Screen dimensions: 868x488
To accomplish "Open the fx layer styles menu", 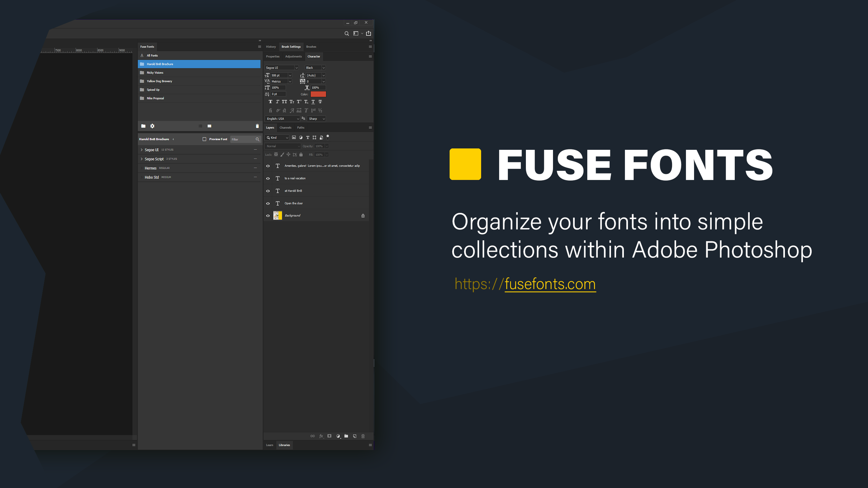I will pyautogui.click(x=321, y=436).
